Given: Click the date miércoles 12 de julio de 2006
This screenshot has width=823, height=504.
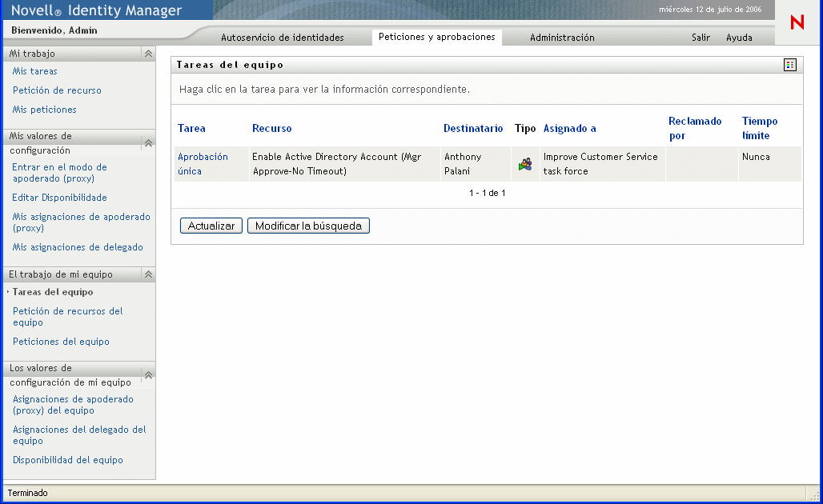Looking at the screenshot, I should click(710, 10).
